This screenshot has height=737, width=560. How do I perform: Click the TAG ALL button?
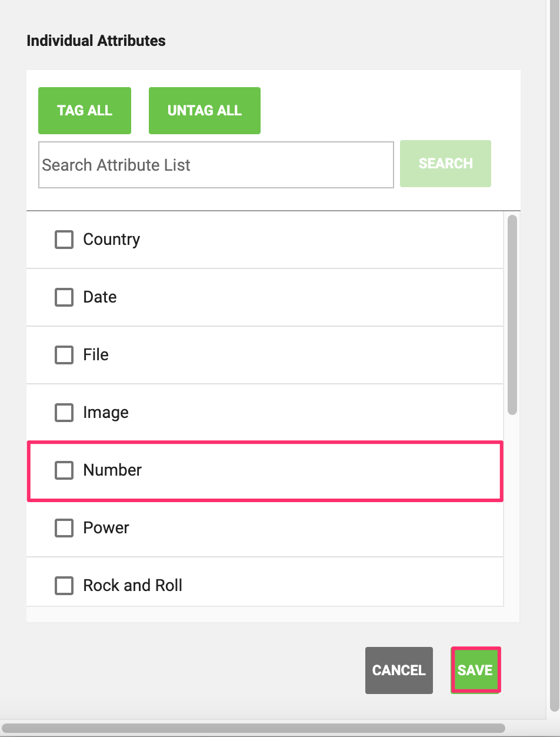coord(85,111)
